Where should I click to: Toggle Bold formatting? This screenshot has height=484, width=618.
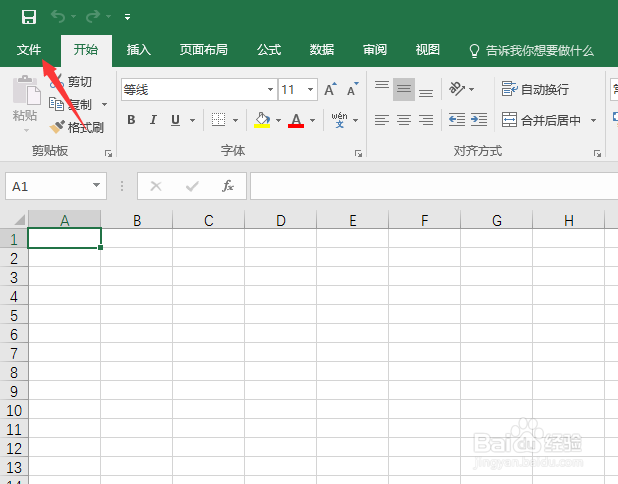pyautogui.click(x=132, y=120)
